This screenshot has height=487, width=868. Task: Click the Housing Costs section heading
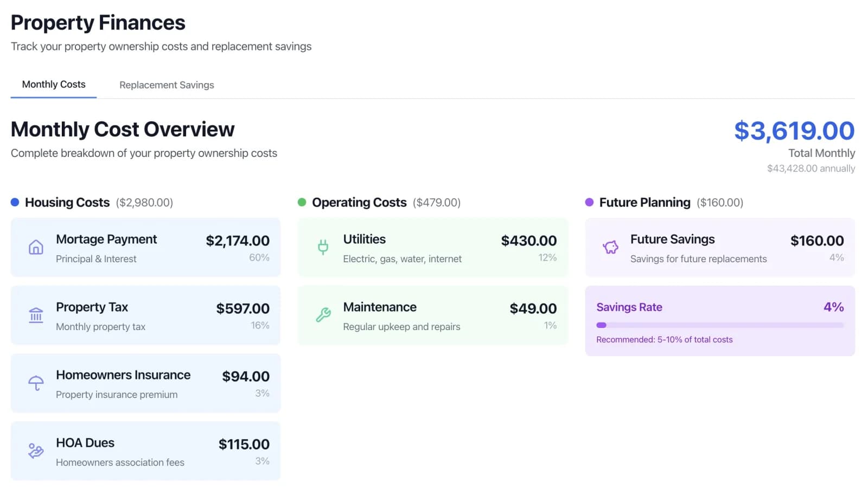(67, 203)
